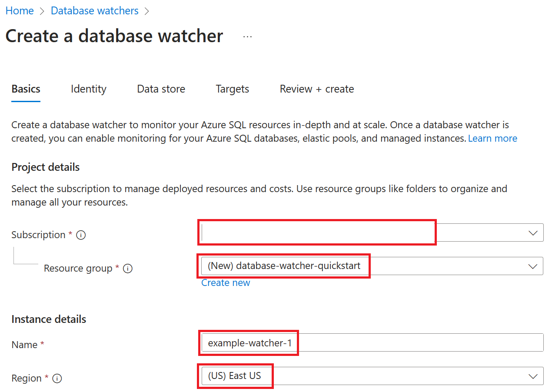Viewport: 552px width, 392px height.
Task: Click the database-watcher-quickstart resource group field
Action: [284, 266]
